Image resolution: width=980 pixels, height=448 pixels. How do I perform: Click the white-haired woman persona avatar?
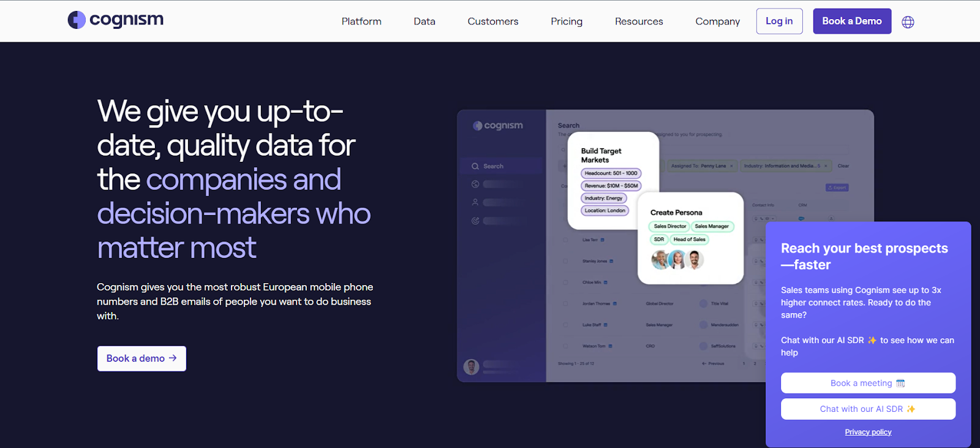coord(677,260)
